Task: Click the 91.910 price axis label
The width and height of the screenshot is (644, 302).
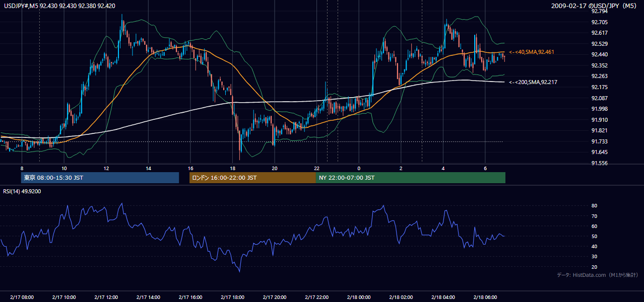Action: [x=600, y=120]
